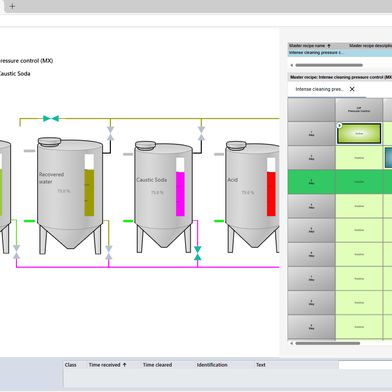Screen dimensions: 392x392
Task: Sort by Master recipe name column
Action: [x=307, y=46]
